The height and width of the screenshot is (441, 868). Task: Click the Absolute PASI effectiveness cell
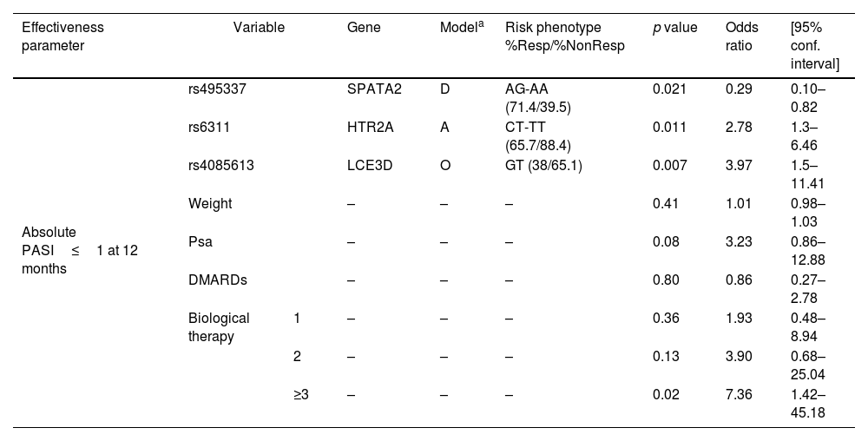tap(80, 250)
